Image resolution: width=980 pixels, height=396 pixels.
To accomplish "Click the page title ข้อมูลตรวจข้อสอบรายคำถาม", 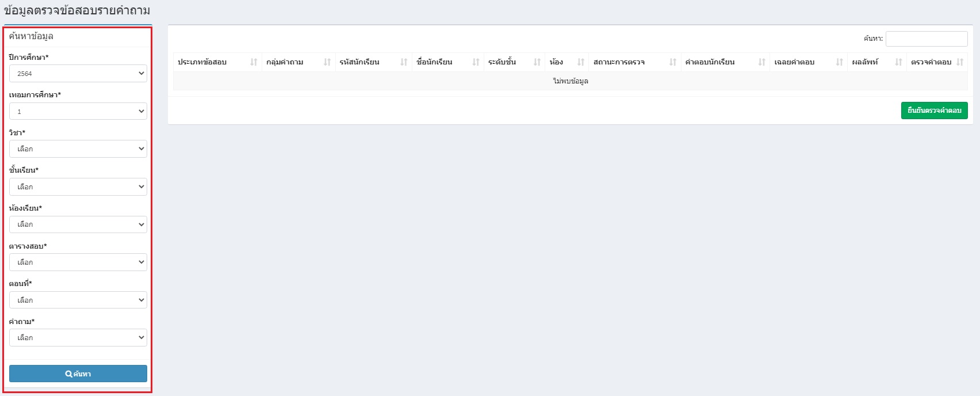I will [77, 10].
